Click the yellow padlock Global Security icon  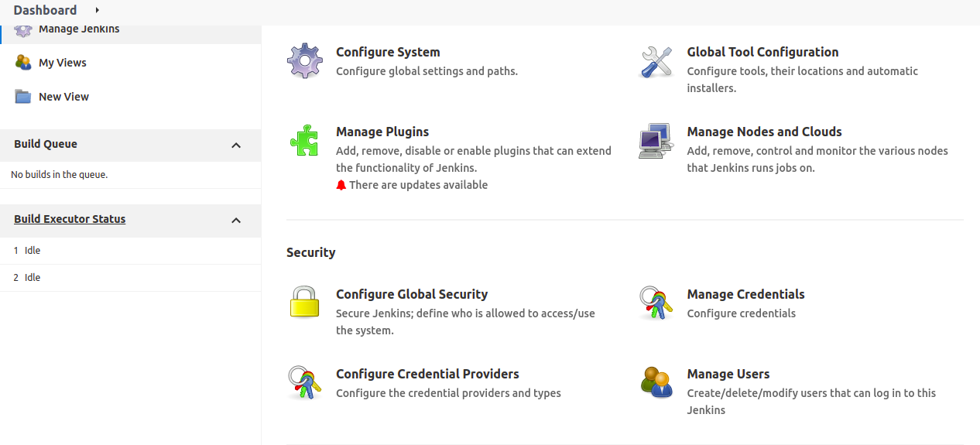coord(305,303)
